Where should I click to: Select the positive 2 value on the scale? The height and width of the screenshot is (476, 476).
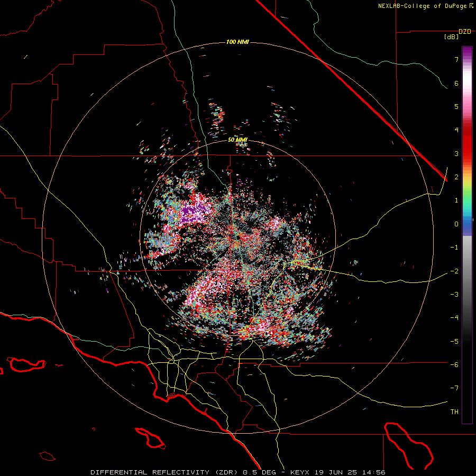456,177
